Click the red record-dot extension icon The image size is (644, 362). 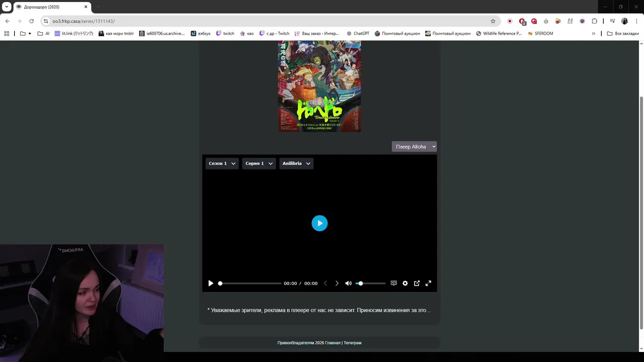(x=510, y=21)
